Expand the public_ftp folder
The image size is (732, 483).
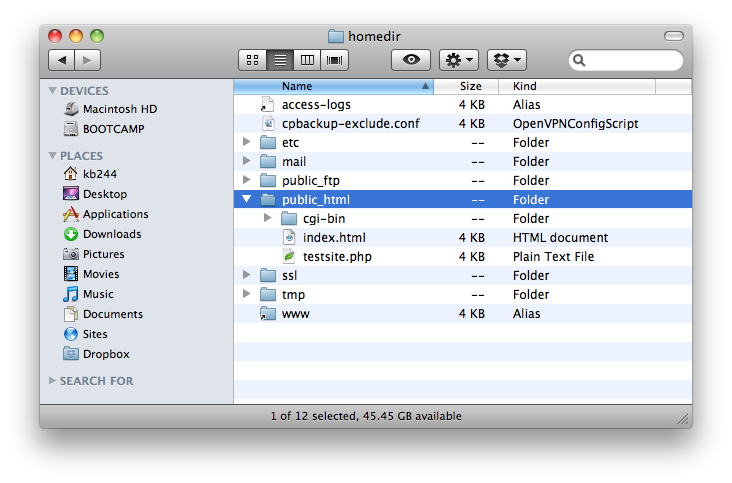click(x=246, y=180)
